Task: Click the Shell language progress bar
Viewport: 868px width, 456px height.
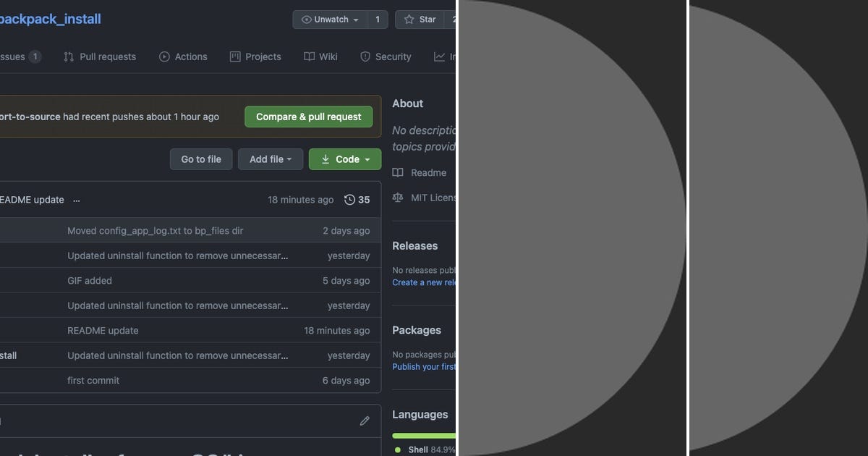Action: (x=423, y=435)
